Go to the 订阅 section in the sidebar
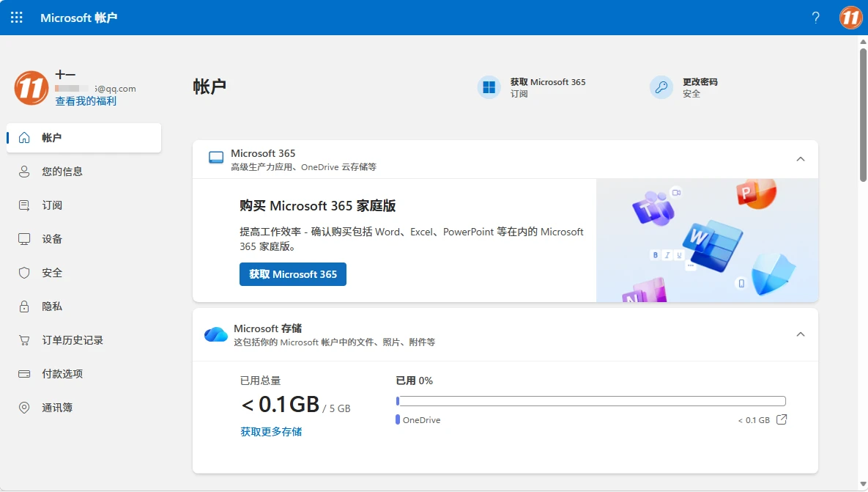Viewport: 868px width, 492px height. coord(84,205)
